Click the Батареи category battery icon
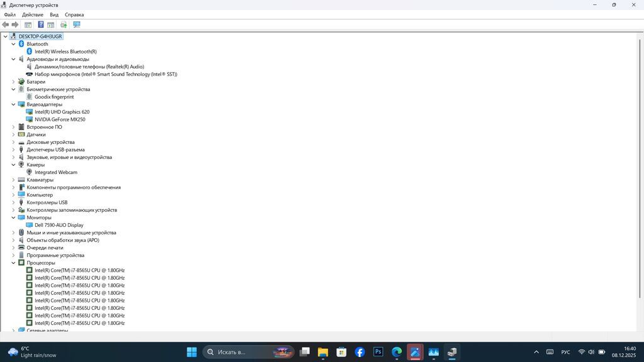The width and height of the screenshot is (644, 362). click(21, 82)
